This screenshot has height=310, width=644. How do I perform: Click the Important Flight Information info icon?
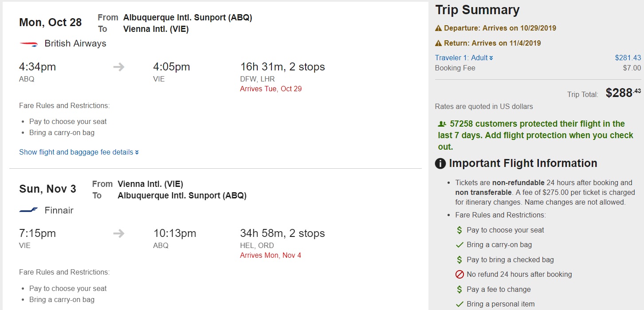coord(440,163)
